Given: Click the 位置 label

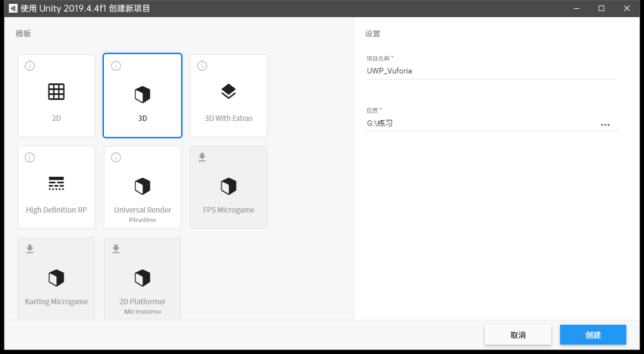Looking at the screenshot, I should coord(374,110).
